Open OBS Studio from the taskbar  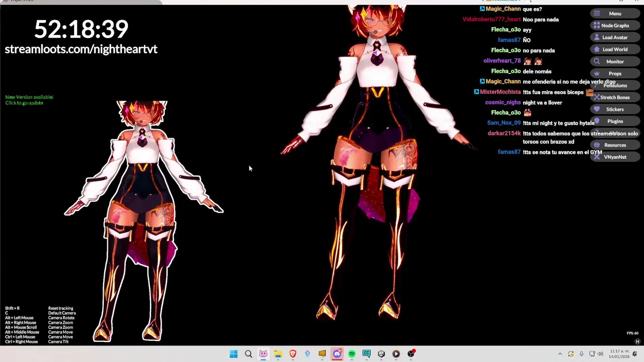point(411,354)
